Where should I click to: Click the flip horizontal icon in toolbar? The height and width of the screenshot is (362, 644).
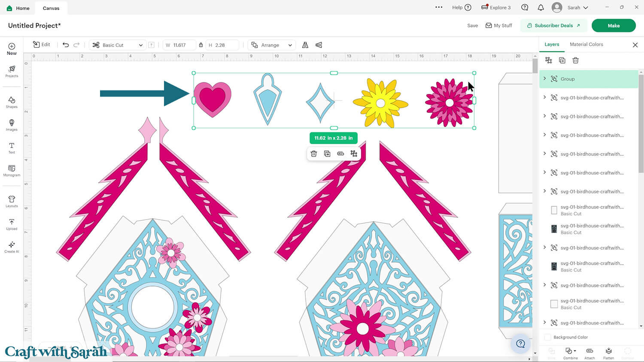[x=305, y=45]
